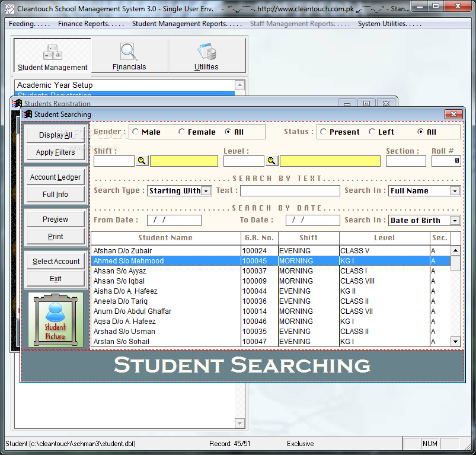Select Female gender radio button

(x=181, y=132)
